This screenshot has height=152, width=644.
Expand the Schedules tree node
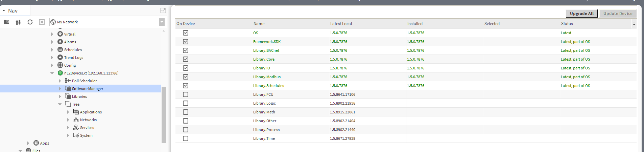click(x=52, y=50)
